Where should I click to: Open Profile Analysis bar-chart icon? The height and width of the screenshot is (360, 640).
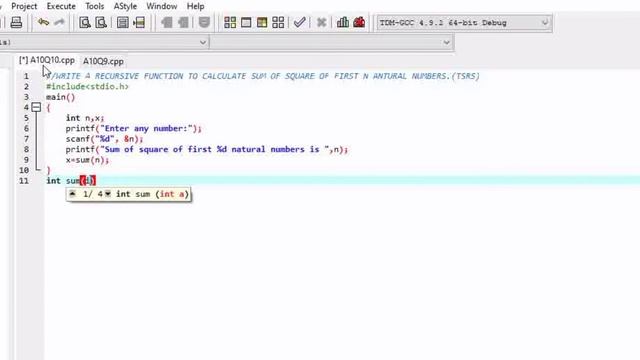[x=343, y=22]
